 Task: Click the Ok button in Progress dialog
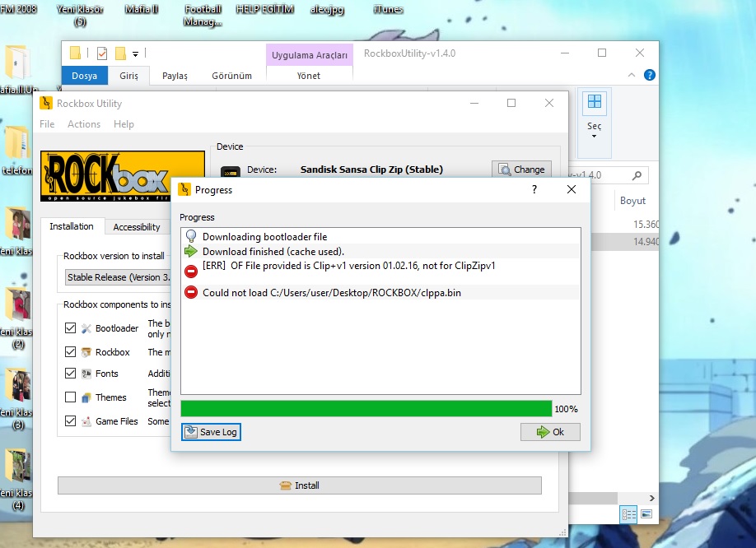[550, 432]
